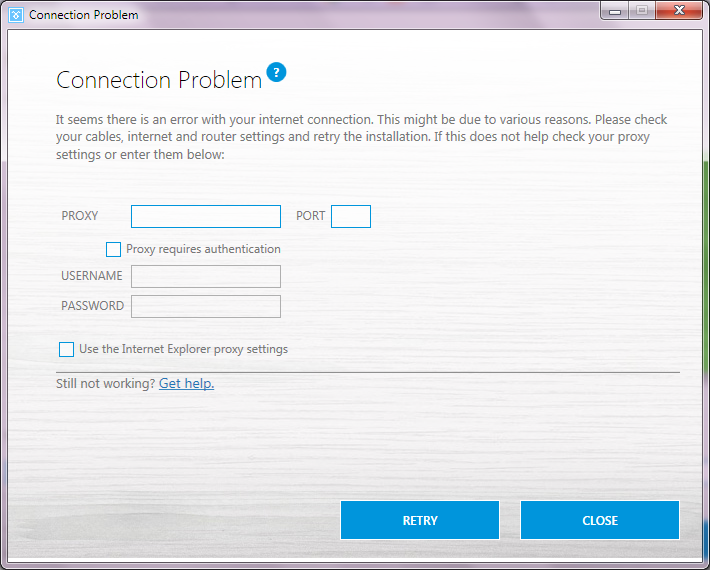Click the PASSWORD field label
This screenshot has width=710, height=570.
point(92,306)
